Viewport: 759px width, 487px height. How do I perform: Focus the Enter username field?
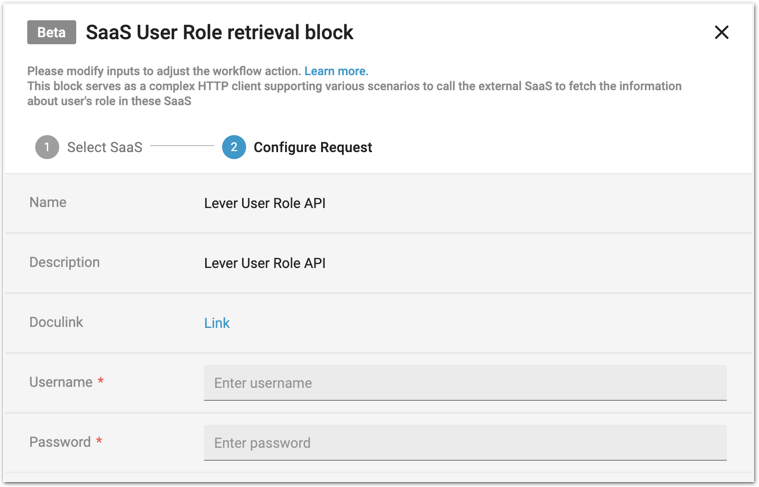465,383
